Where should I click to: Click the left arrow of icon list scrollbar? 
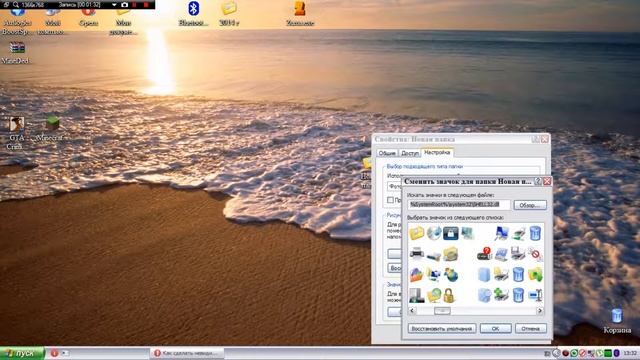412,311
